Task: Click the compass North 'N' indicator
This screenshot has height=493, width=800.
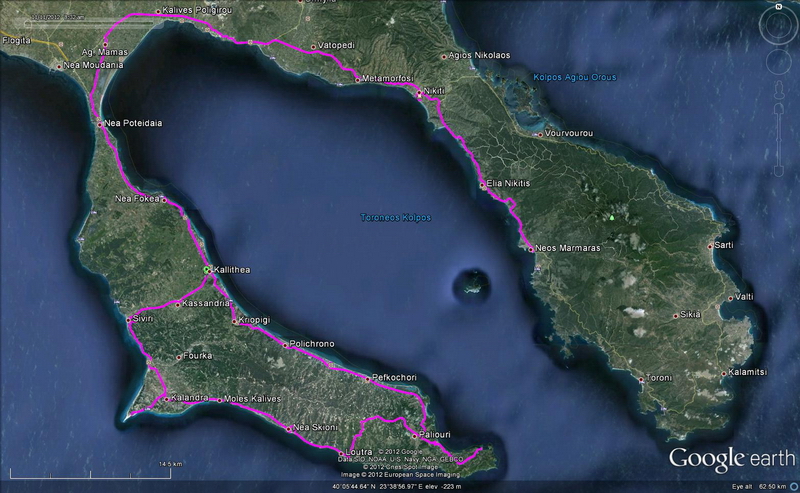Action: [779, 7]
